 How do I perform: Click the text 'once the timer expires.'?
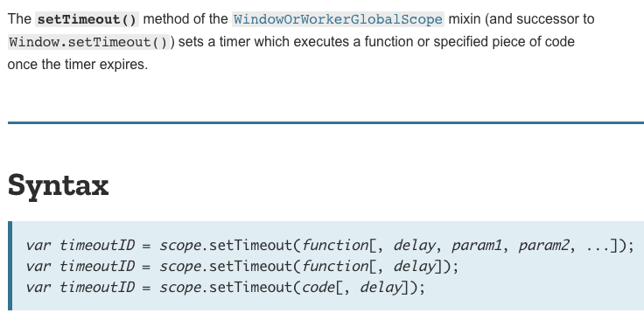(x=78, y=65)
